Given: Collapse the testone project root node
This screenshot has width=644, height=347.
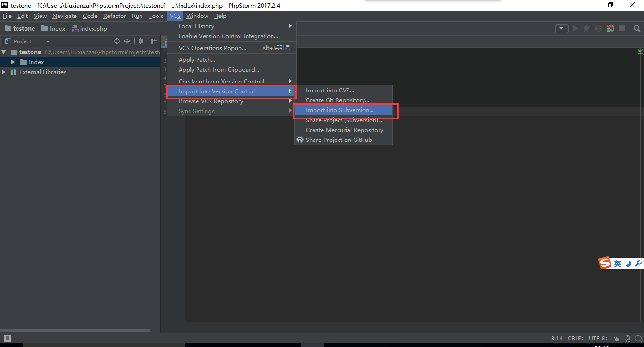Looking at the screenshot, I should tap(4, 52).
